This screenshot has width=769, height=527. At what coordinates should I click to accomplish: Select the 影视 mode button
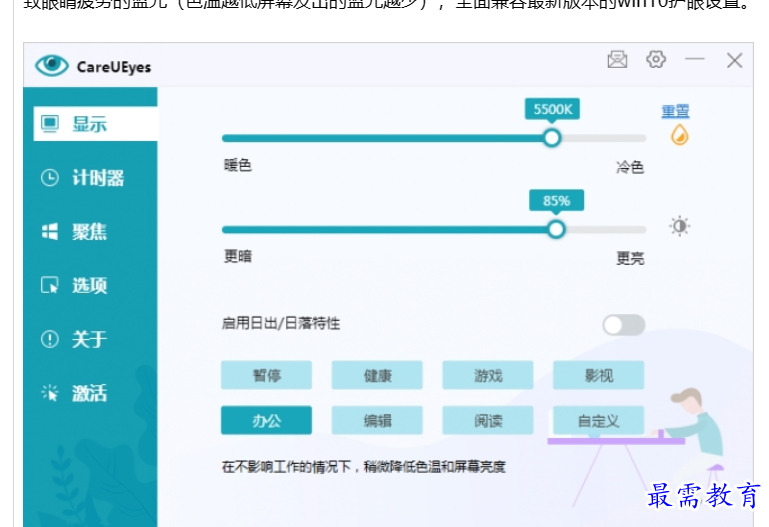(598, 375)
